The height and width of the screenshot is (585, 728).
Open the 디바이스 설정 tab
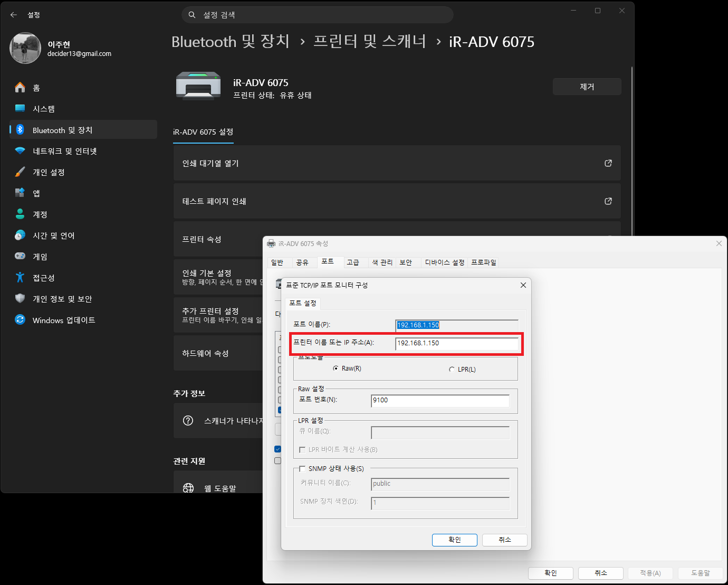[x=445, y=262]
